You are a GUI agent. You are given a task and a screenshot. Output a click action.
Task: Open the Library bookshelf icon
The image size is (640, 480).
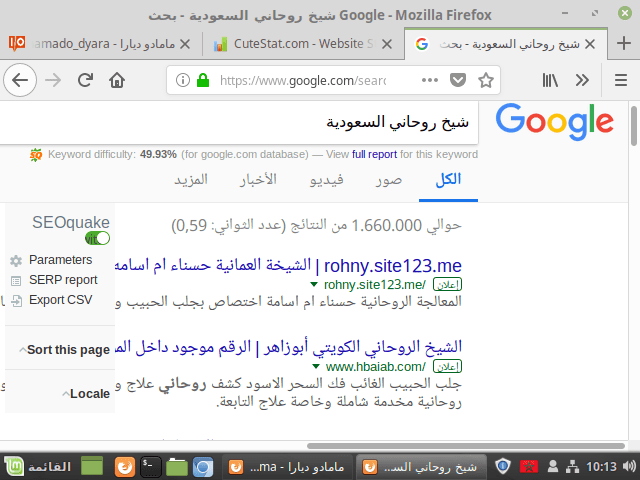[x=550, y=80]
